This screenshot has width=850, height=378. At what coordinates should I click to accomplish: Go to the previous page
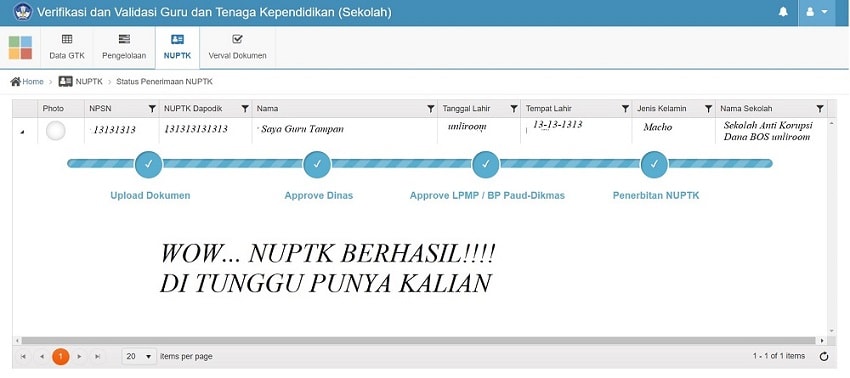[x=42, y=356]
